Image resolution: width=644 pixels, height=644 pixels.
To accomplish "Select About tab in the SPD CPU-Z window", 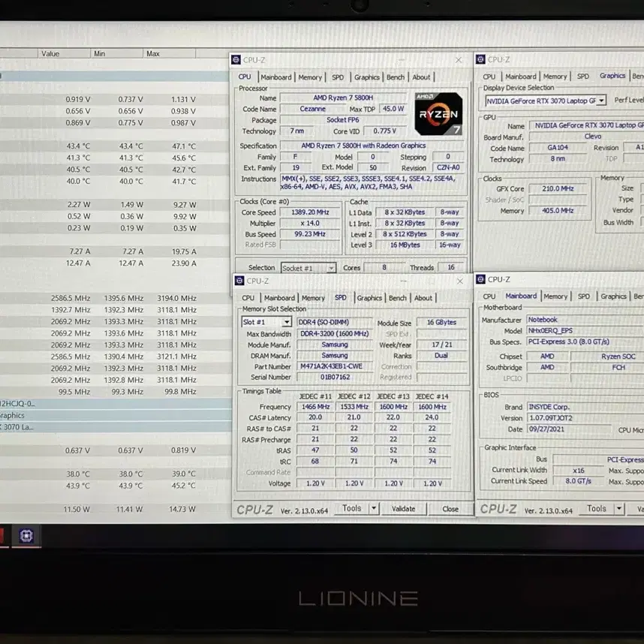I will [x=423, y=298].
